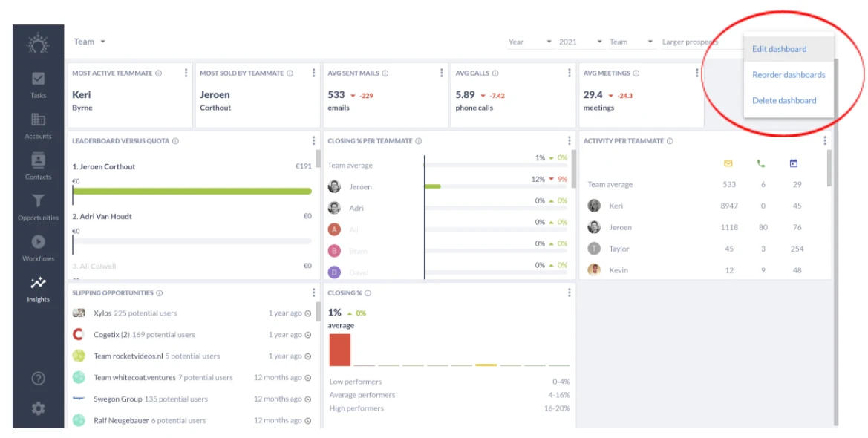Click the Insights chart icon
Viewport: 868px width, 438px height.
pos(38,282)
